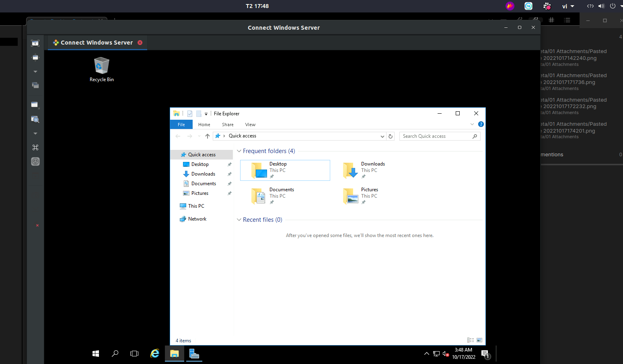The width and height of the screenshot is (623, 364).
Task: Click the refresh button beside address bar
Action: click(391, 136)
